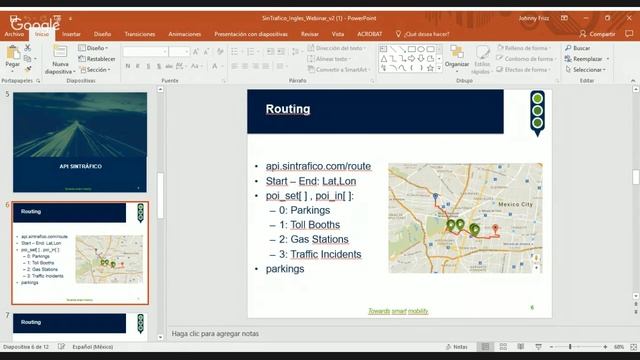Switch to slide sorter view icon
The height and width of the screenshot is (360, 640).
pyautogui.click(x=503, y=347)
